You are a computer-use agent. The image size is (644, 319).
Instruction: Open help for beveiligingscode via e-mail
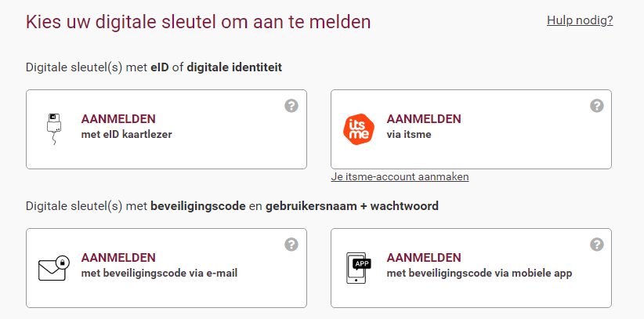click(x=291, y=245)
